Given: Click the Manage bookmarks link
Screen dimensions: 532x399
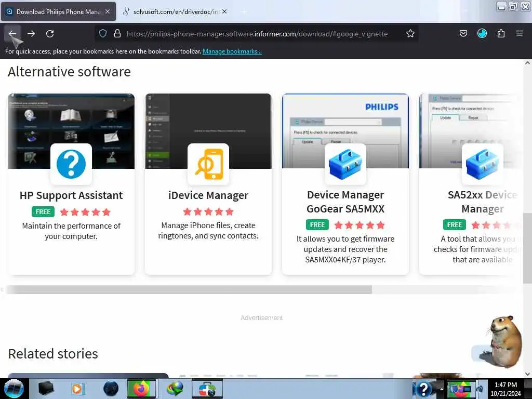Looking at the screenshot, I should click(232, 51).
